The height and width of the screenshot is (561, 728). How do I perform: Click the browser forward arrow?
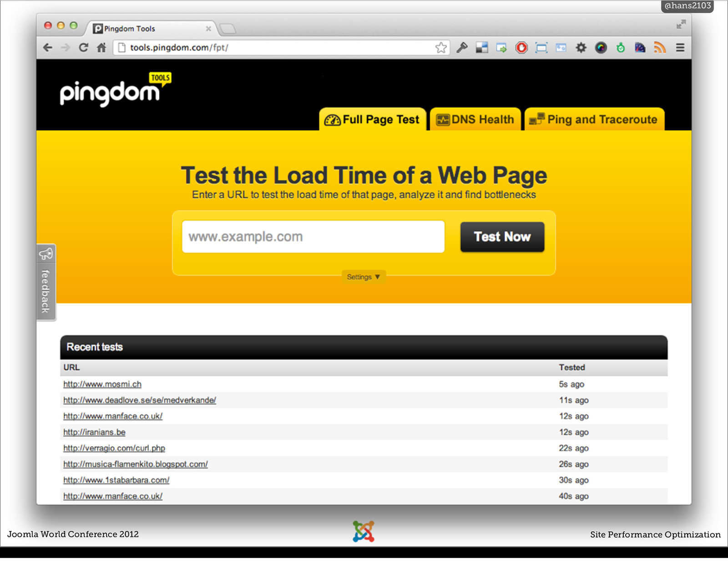click(66, 47)
